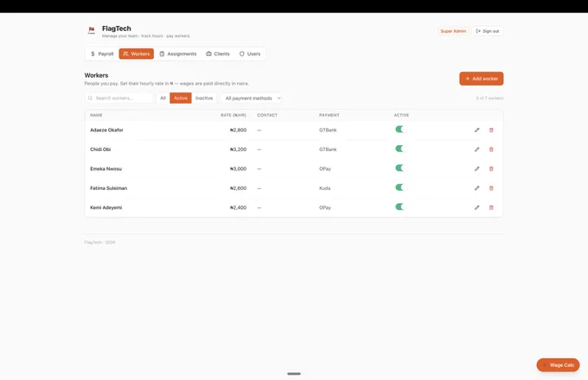
Task: Click the ₦2,400 rate value
Action: click(x=238, y=207)
